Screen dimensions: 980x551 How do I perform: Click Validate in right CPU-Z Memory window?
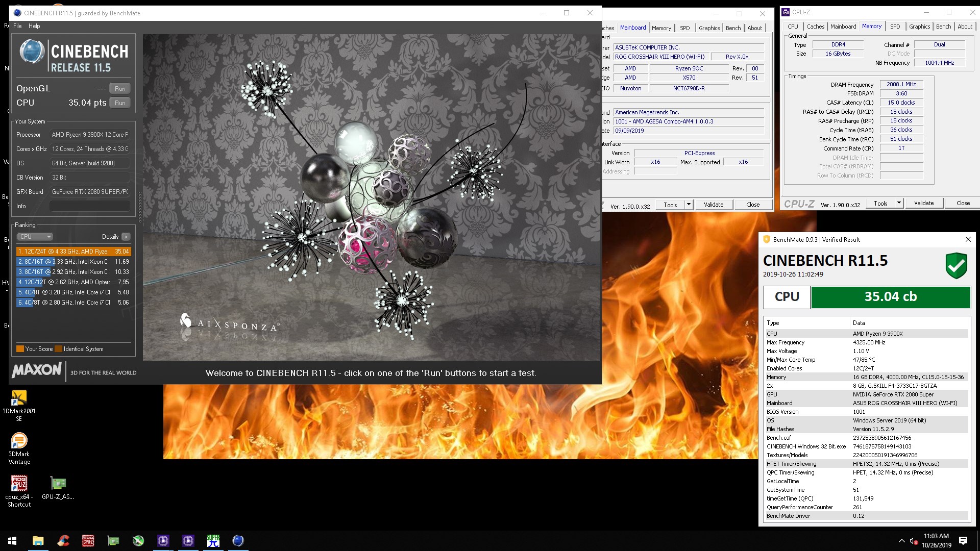tap(924, 203)
